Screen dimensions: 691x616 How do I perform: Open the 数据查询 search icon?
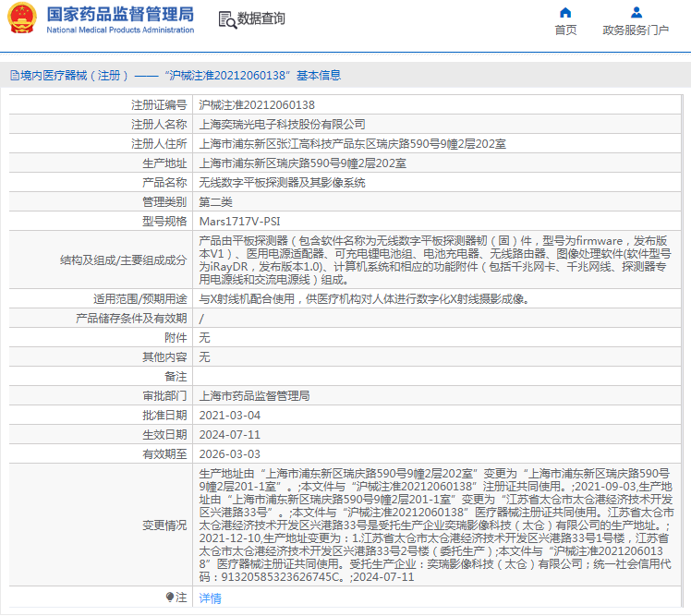tap(227, 19)
